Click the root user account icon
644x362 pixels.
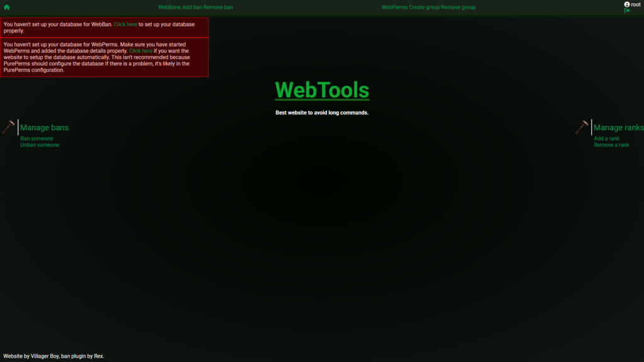[627, 4]
